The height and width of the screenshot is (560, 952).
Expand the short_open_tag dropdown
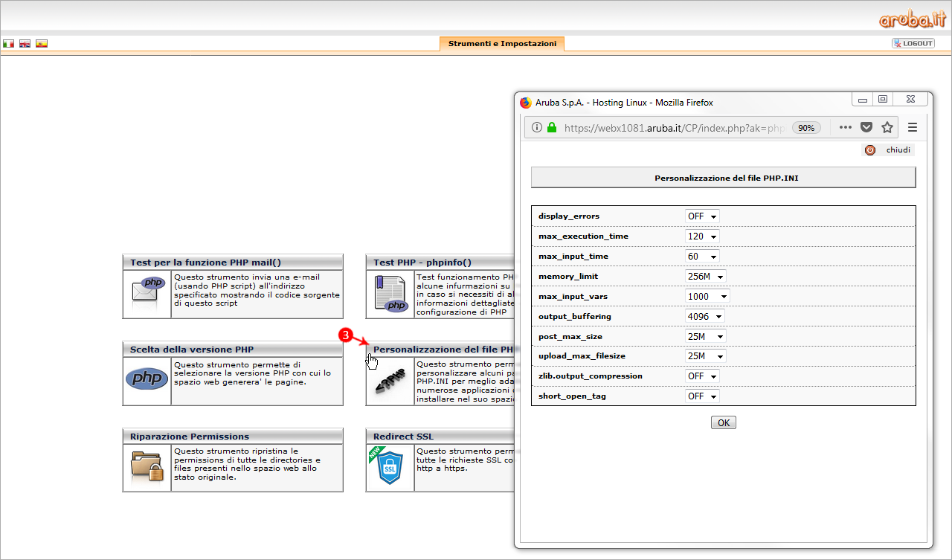[x=702, y=396]
